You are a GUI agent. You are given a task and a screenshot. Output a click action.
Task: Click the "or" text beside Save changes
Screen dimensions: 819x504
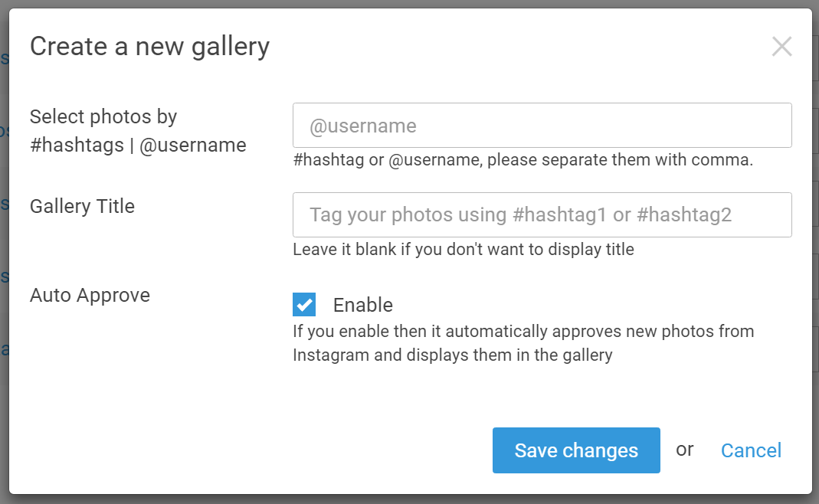(684, 450)
